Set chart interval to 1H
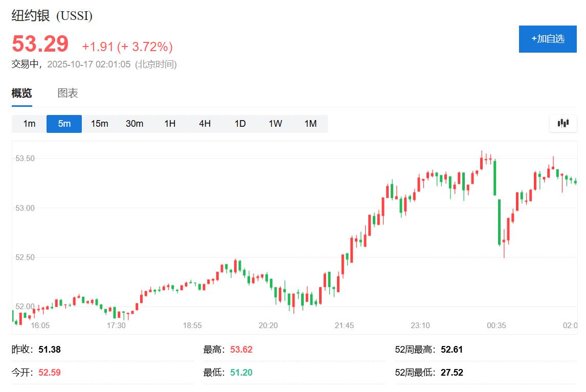 [170, 124]
